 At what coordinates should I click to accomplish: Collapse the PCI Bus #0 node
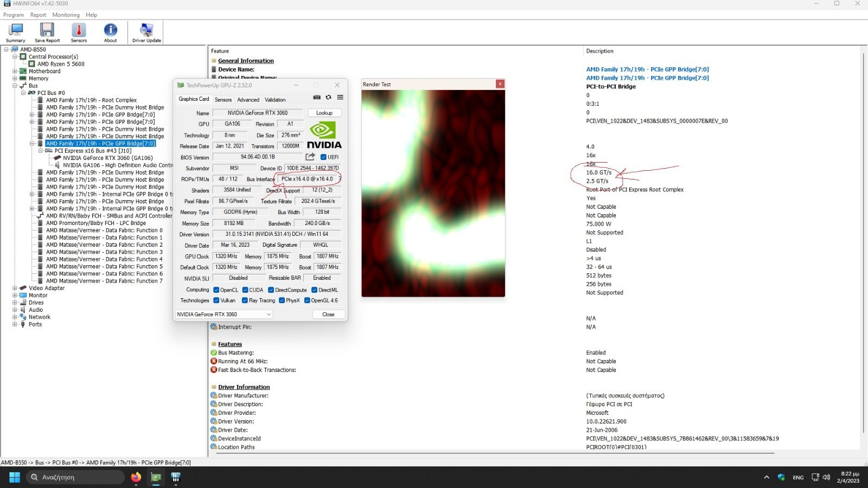(x=23, y=93)
